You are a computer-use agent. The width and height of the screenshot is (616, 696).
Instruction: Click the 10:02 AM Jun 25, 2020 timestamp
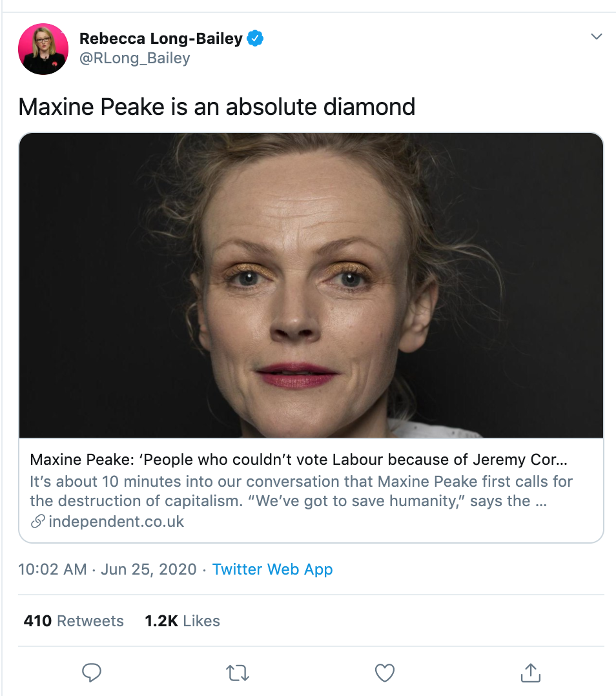click(x=107, y=569)
